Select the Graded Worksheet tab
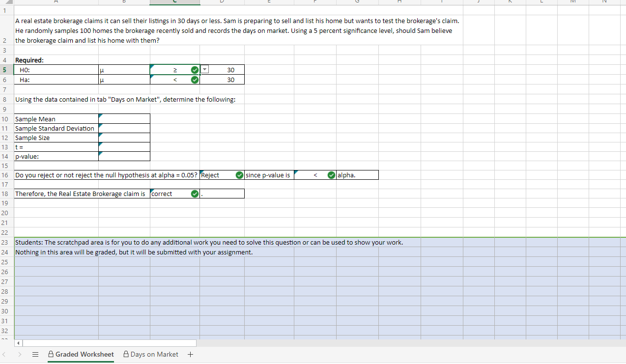Viewport: 626px width, 364px height. pos(81,354)
